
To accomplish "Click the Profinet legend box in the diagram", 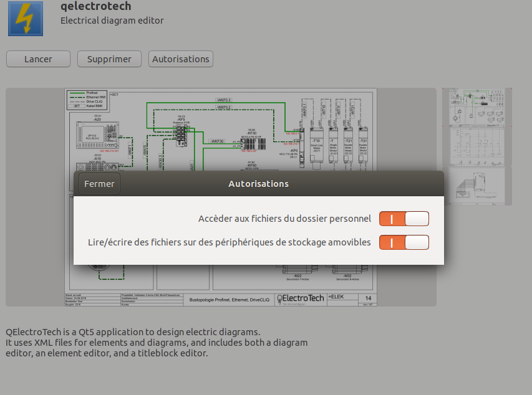I will [85, 100].
